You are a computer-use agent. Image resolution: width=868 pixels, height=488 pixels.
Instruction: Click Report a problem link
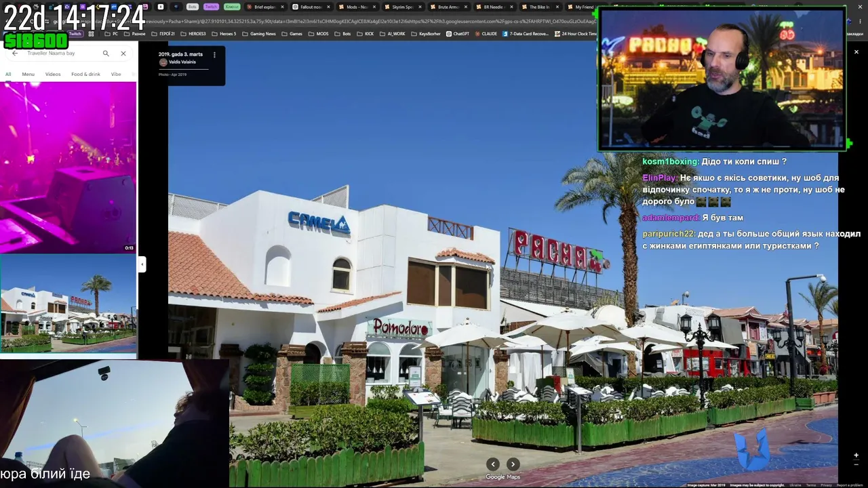pos(850,485)
